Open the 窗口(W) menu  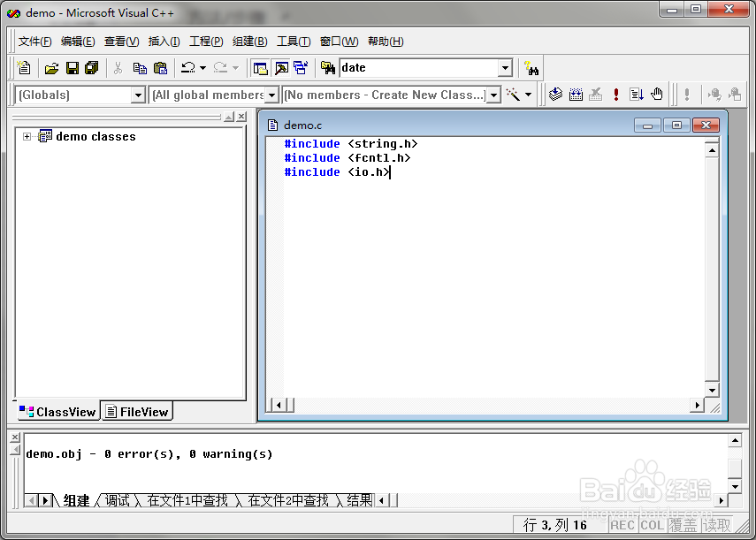point(339,42)
